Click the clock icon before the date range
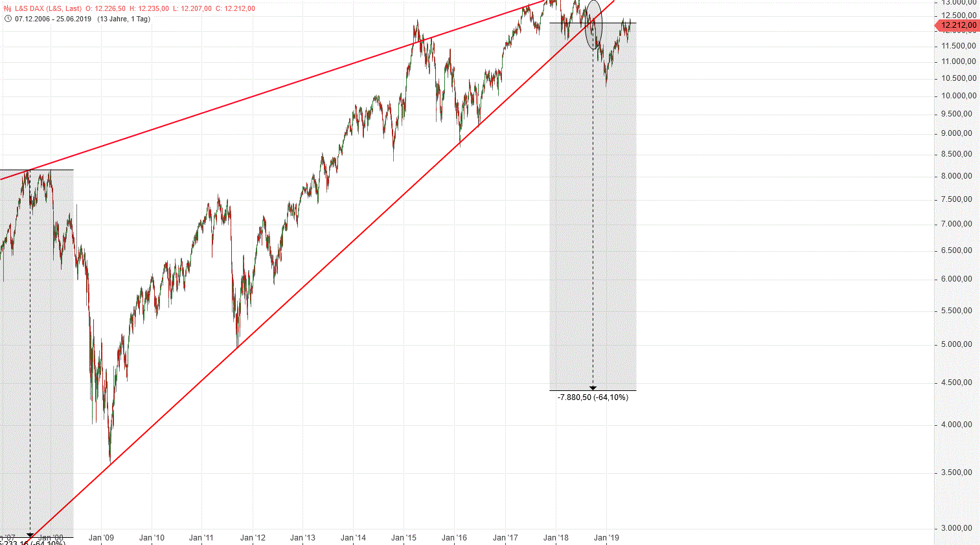Image resolution: width=980 pixels, height=545 pixels. 8,19
